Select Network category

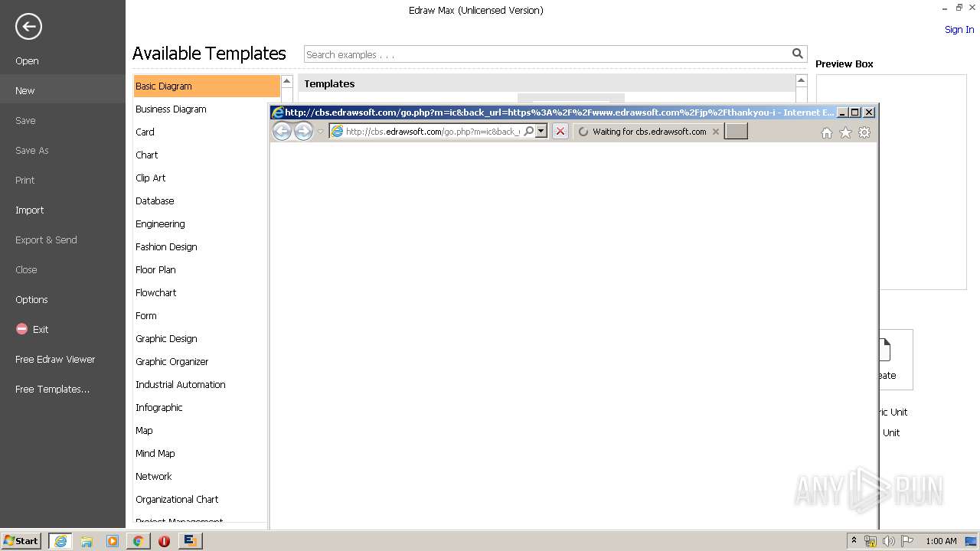click(x=201, y=477)
